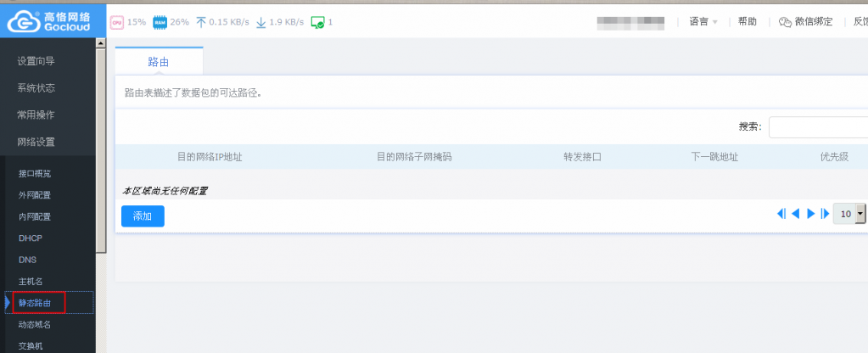This screenshot has width=868, height=353.
Task: Click the RAM usage icon
Action: tap(160, 22)
